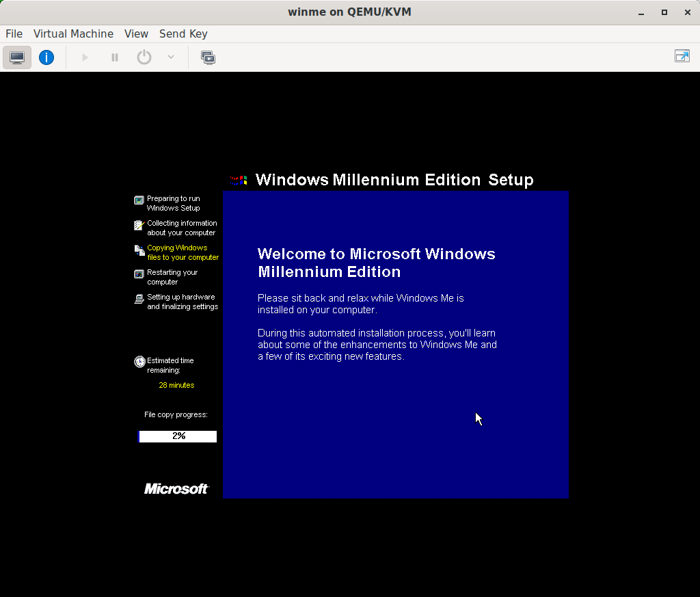Click the file copy progress bar at 2%

[178, 436]
